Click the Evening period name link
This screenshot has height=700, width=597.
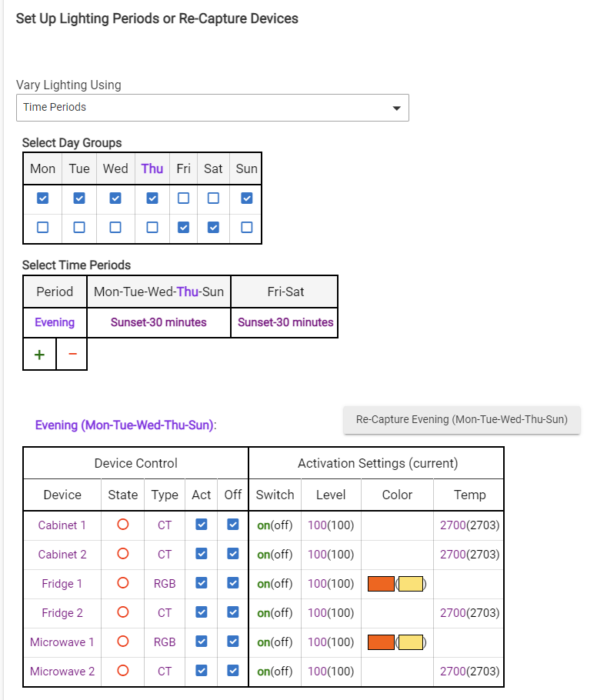coord(55,322)
